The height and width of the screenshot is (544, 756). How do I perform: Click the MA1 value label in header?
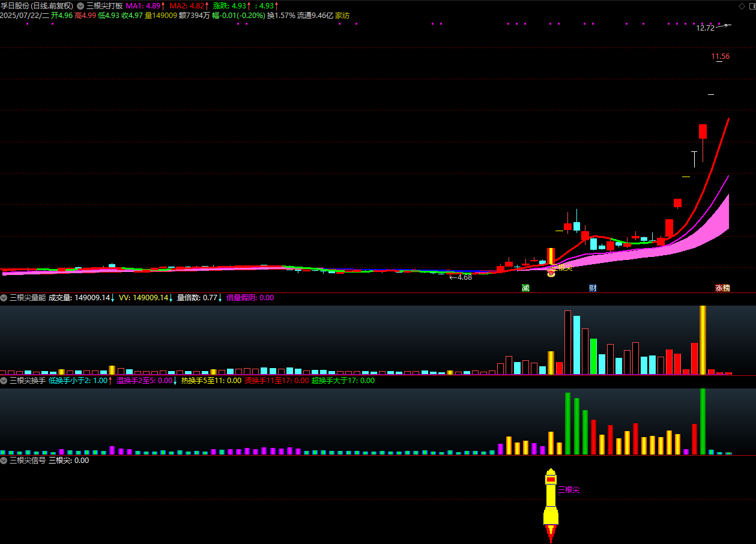point(144,5)
